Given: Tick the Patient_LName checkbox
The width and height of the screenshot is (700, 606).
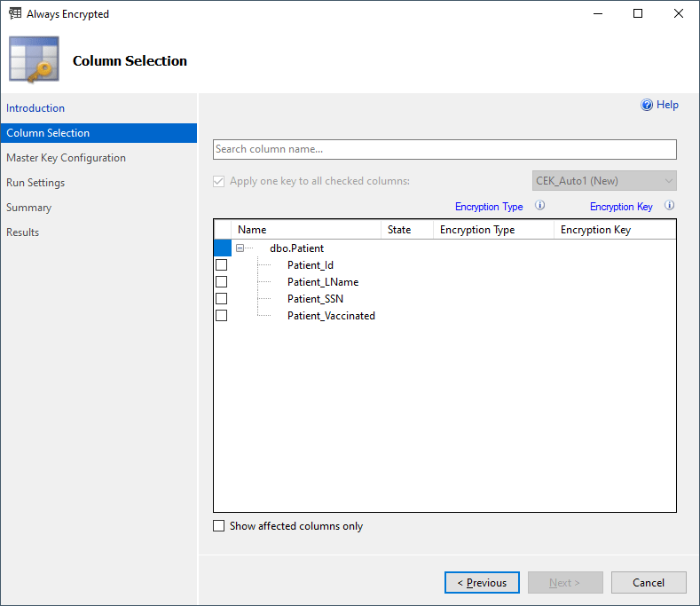Looking at the screenshot, I should [222, 282].
